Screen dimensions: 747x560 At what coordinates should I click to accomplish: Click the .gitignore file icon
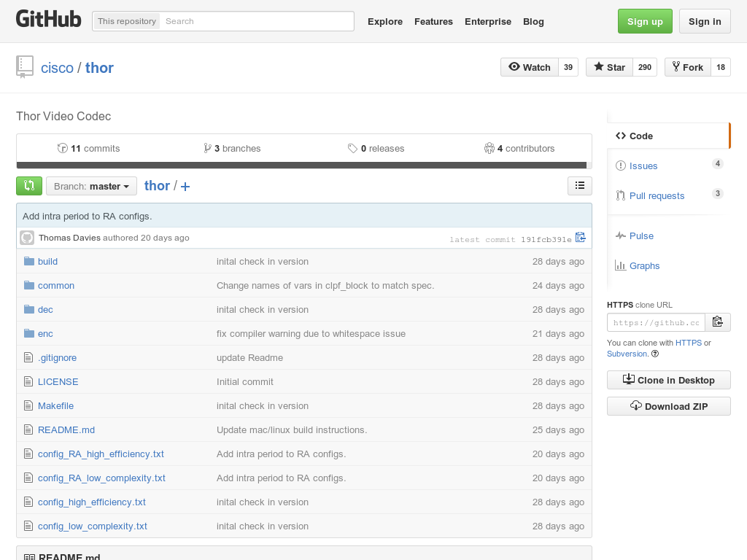tap(28, 357)
